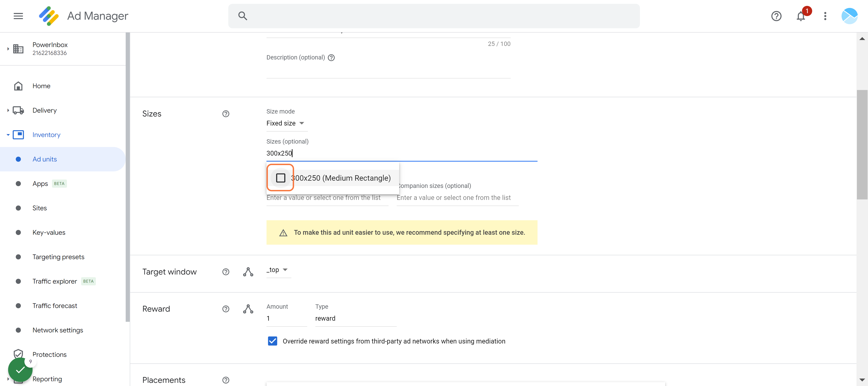
Task: Open the three-dot more options menu
Action: [825, 16]
